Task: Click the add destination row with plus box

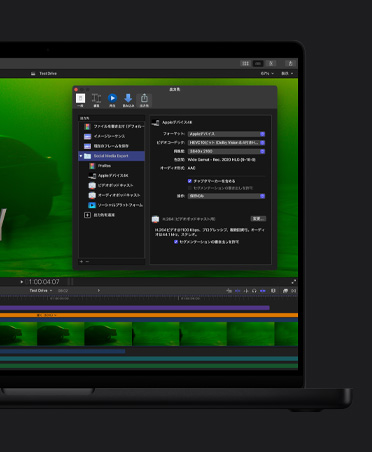Action: (x=112, y=215)
